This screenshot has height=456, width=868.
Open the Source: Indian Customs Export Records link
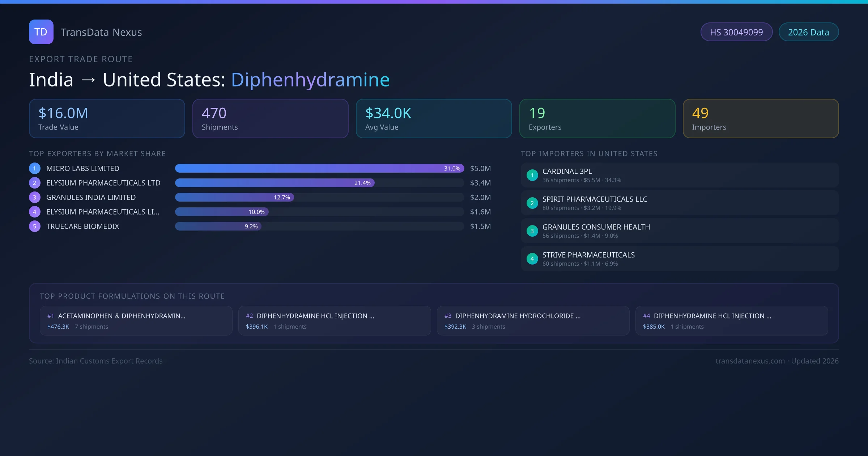[x=95, y=361]
